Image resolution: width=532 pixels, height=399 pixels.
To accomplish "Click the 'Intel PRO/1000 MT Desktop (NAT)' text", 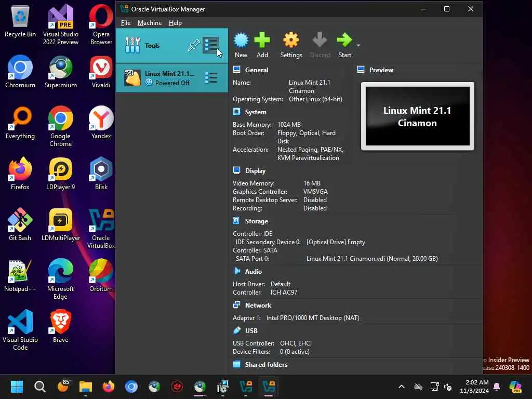I will pyautogui.click(x=313, y=318).
